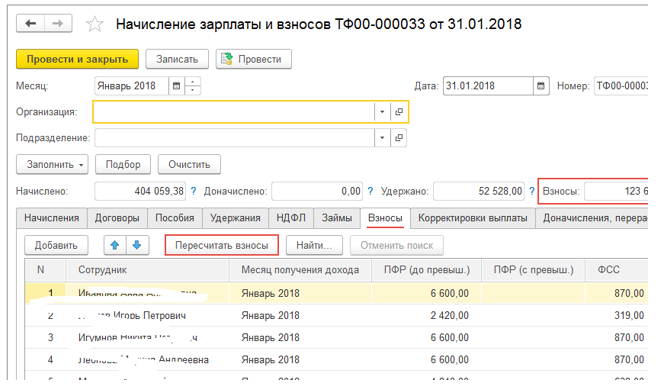
Task: Focus the Подразделение input field
Action: (x=235, y=138)
